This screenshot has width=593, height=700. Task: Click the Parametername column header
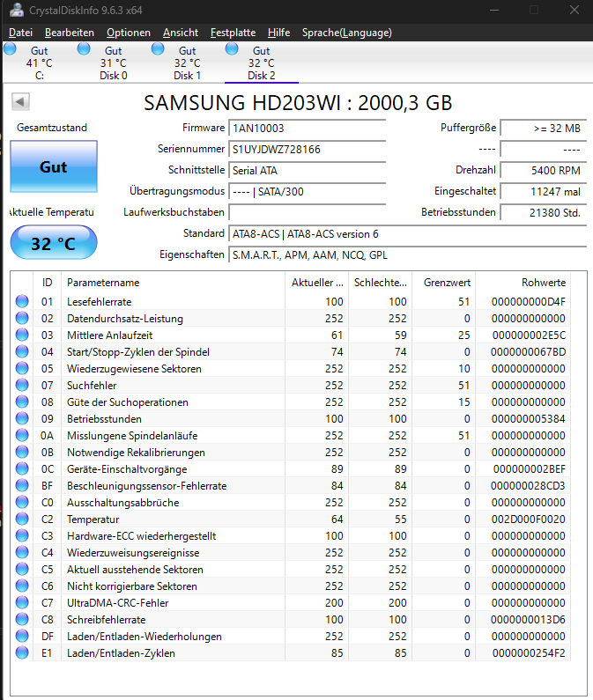coord(173,282)
